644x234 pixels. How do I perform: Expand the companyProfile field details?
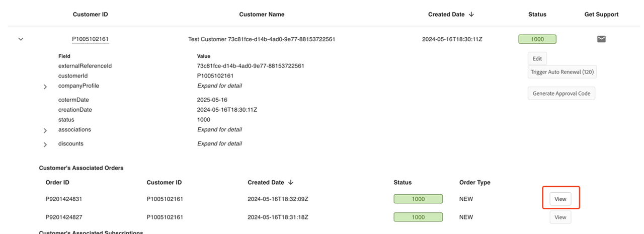tap(45, 87)
